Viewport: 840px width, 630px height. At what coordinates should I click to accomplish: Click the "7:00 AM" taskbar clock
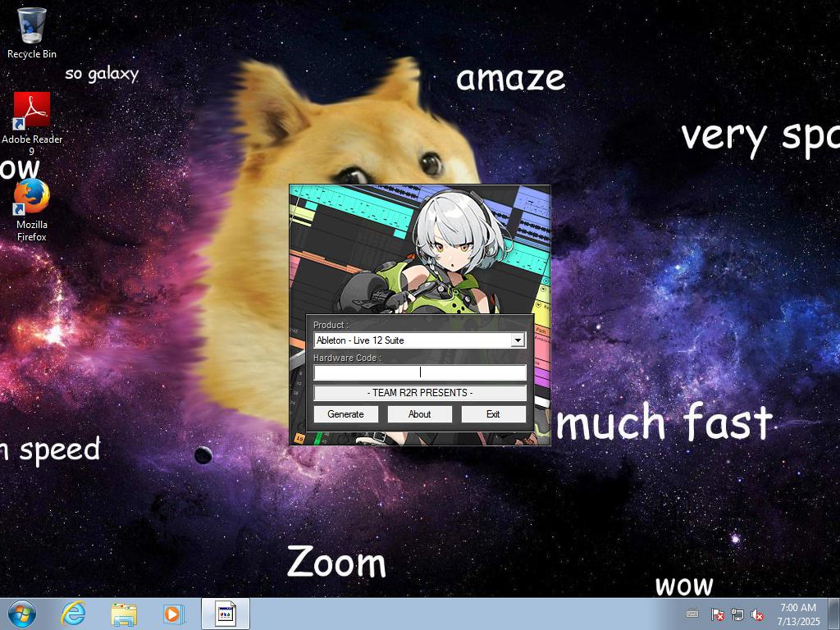pyautogui.click(x=798, y=608)
